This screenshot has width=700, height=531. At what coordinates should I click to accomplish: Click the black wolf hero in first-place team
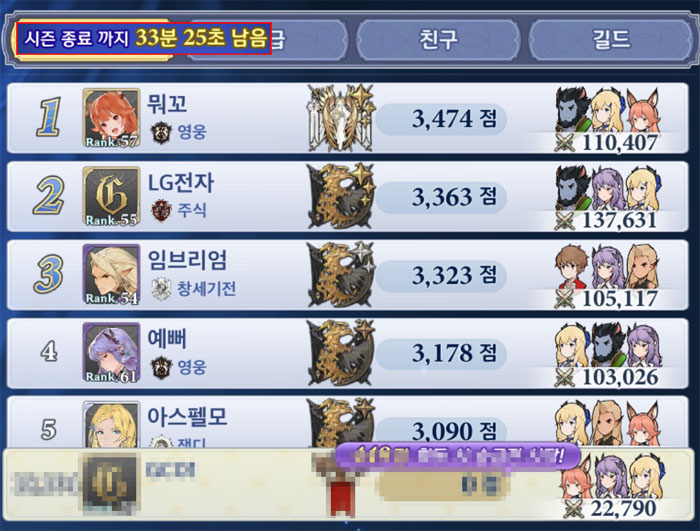(x=573, y=112)
